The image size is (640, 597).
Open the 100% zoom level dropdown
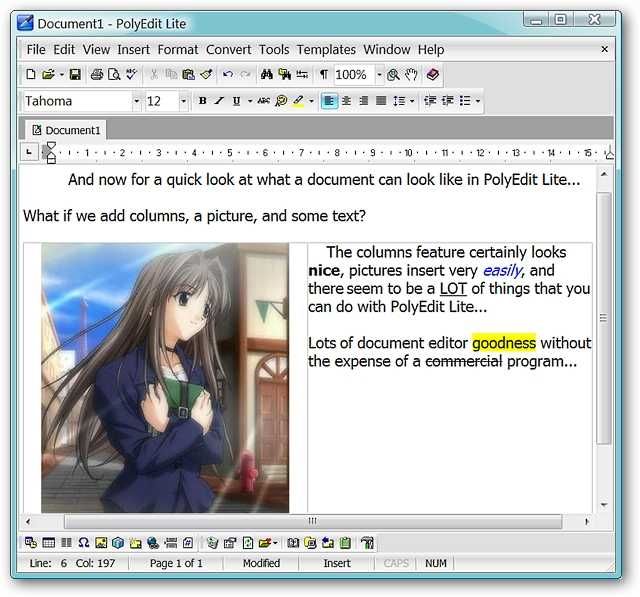(379, 75)
